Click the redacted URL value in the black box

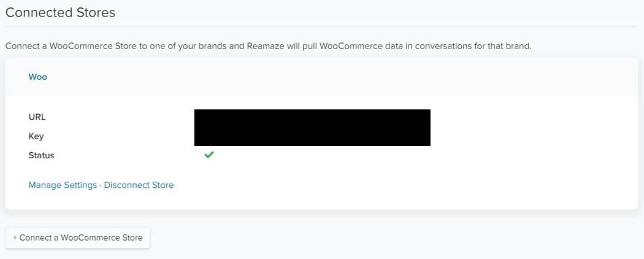coord(312,118)
